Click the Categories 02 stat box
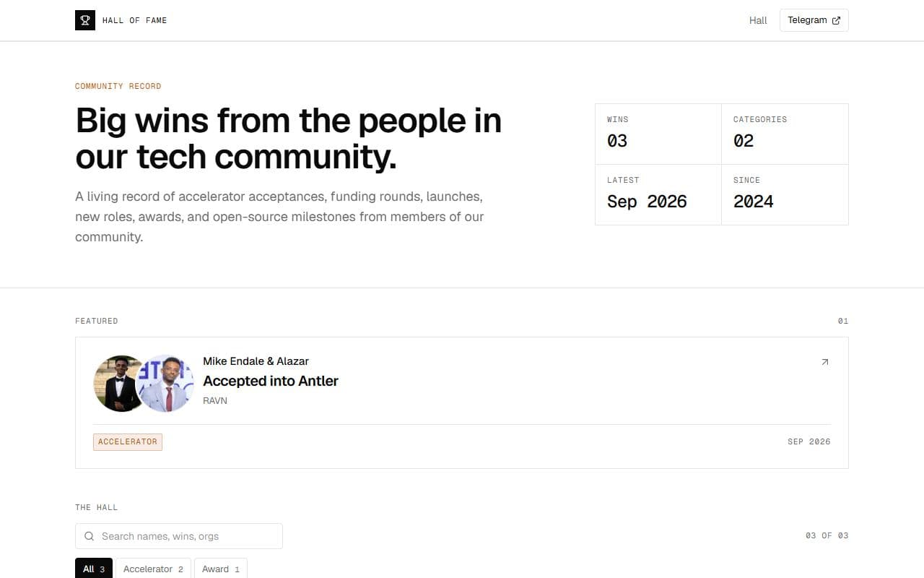 coord(785,134)
